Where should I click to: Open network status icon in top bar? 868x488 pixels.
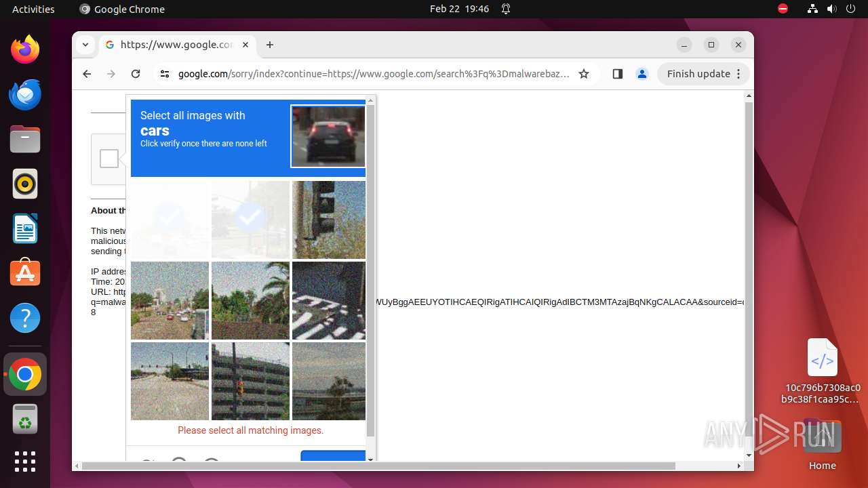click(812, 9)
